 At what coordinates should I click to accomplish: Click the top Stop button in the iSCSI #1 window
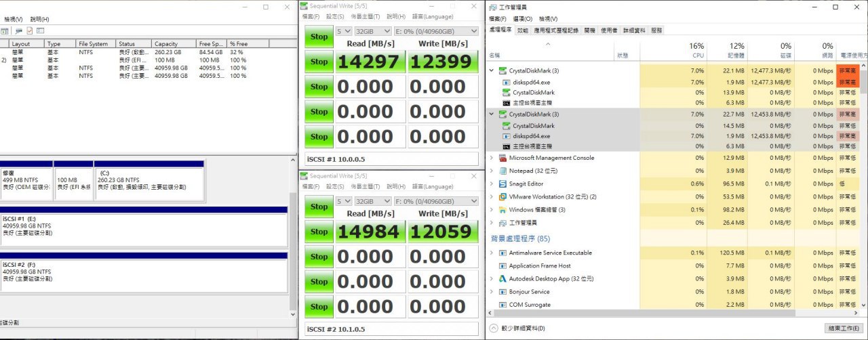click(319, 37)
